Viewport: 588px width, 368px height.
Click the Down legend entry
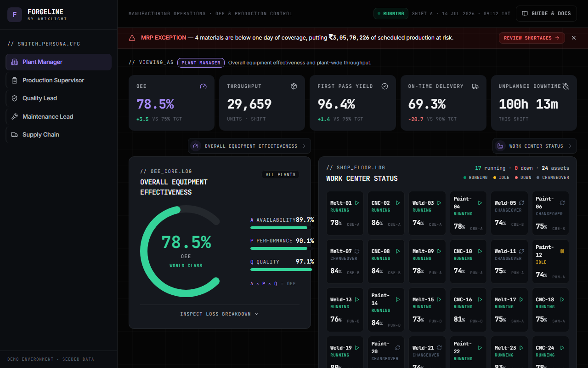(523, 178)
